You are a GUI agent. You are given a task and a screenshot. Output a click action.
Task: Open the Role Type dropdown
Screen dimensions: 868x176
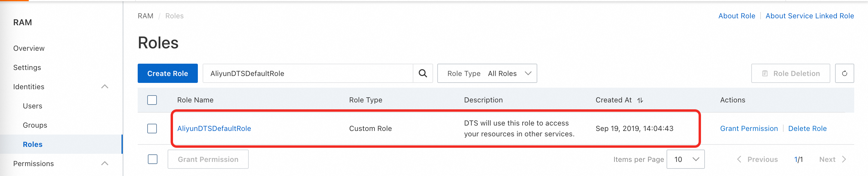(x=487, y=73)
